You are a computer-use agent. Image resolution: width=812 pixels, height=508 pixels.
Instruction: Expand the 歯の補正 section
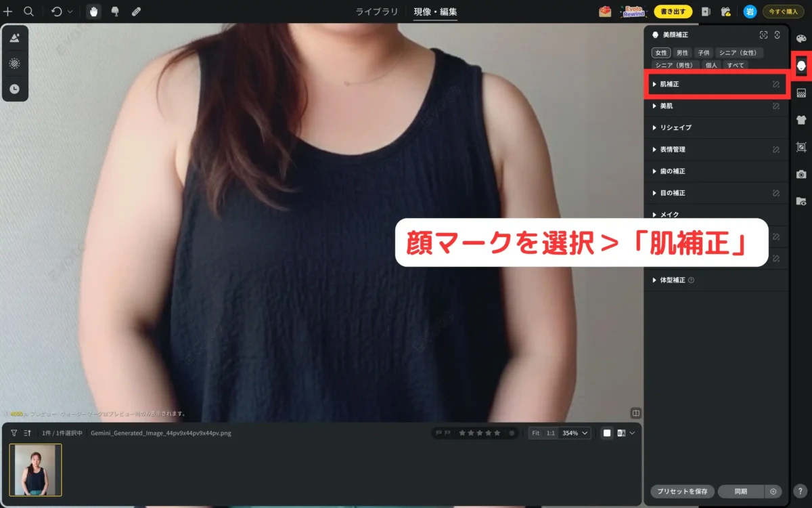tap(716, 171)
